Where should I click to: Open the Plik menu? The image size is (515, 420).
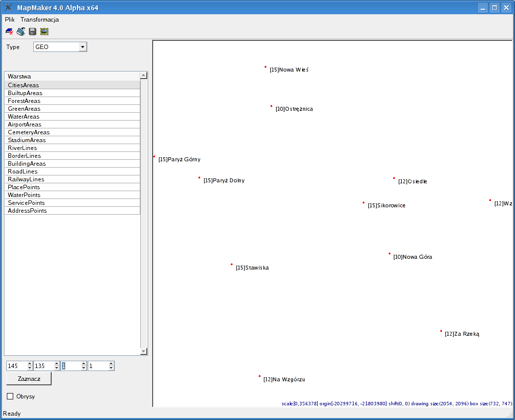click(x=10, y=20)
